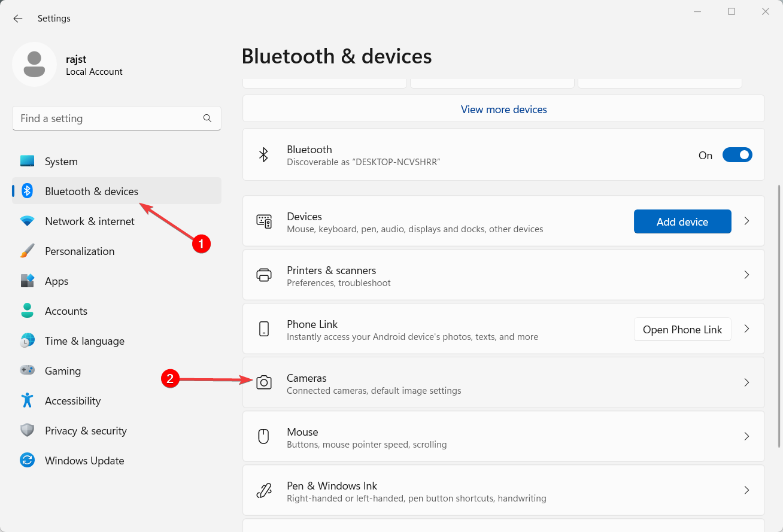The image size is (783, 532).
Task: Click the Gaming controller icon
Action: click(27, 370)
